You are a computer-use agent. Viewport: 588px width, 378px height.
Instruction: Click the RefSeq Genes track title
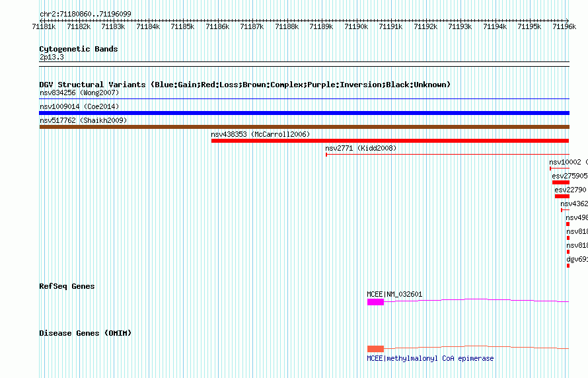click(x=67, y=286)
